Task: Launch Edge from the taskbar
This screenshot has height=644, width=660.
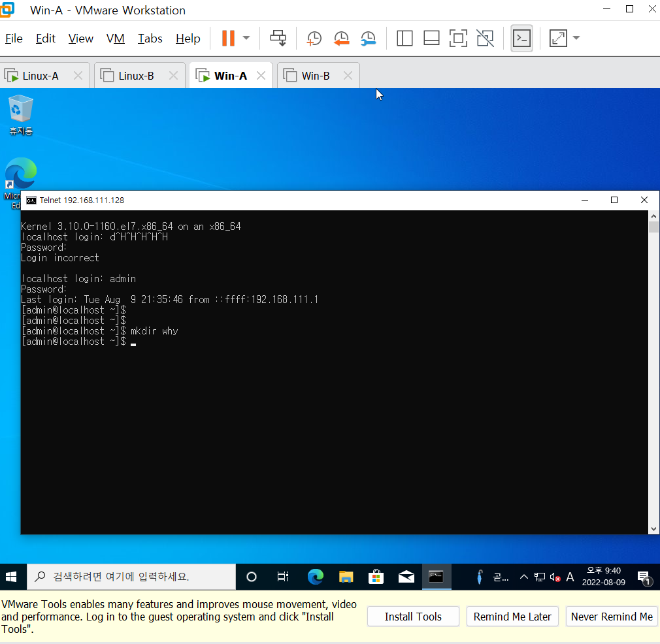Action: point(315,577)
